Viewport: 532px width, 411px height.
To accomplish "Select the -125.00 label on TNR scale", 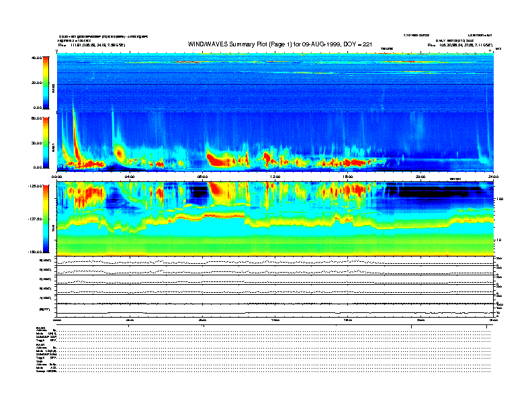I will click(35, 186).
